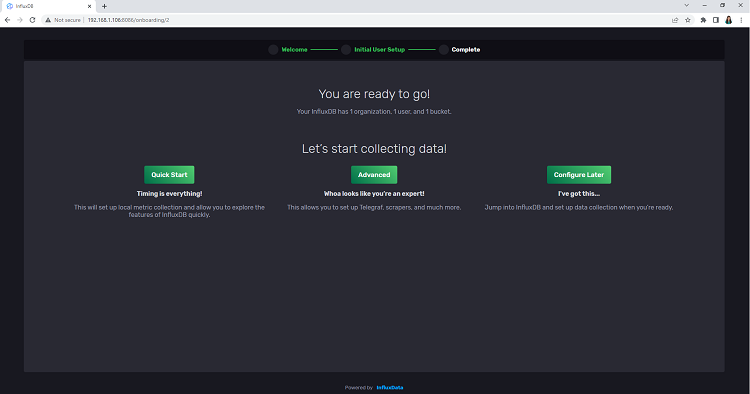Image resolution: width=750 pixels, height=394 pixels.
Task: Click the Not secure warning icon
Action: click(x=48, y=20)
